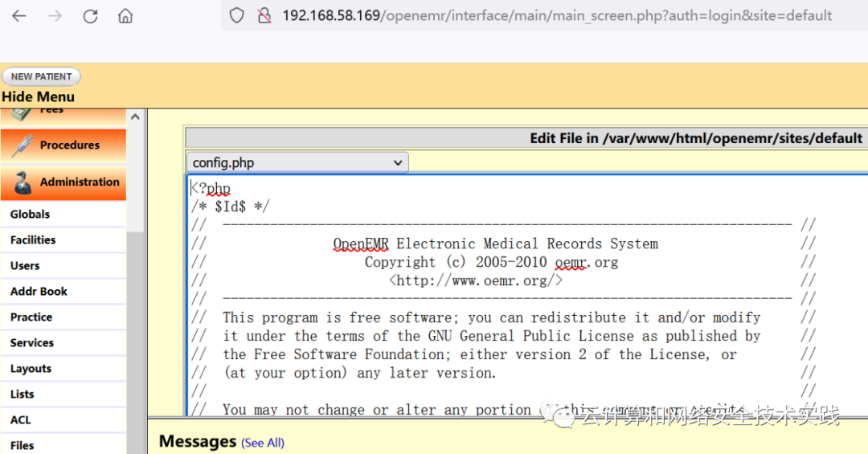
Task: Click the See All messages link
Action: click(x=263, y=443)
